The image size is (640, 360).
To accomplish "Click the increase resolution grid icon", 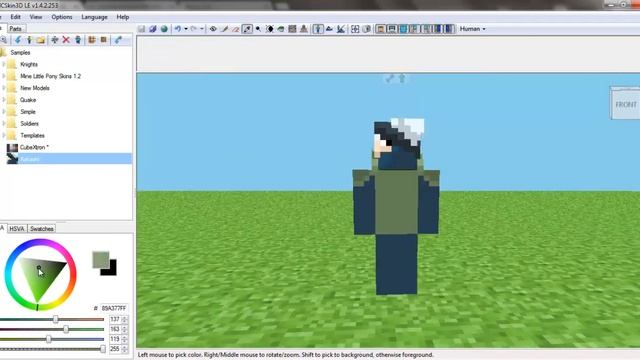I will coord(92,40).
